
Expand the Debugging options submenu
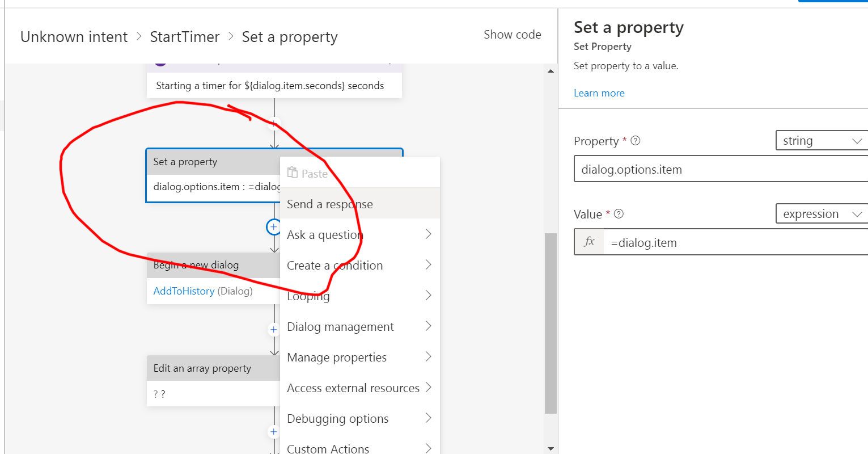pyautogui.click(x=429, y=418)
